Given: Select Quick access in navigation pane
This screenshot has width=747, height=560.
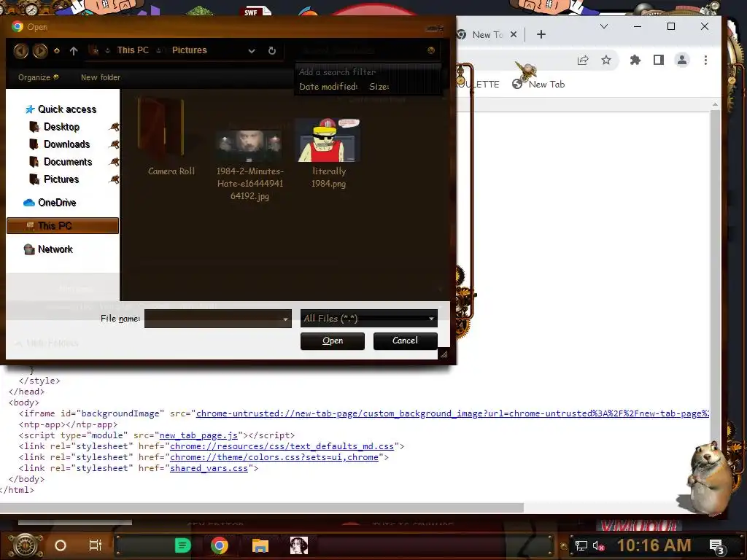Looking at the screenshot, I should 61,109.
